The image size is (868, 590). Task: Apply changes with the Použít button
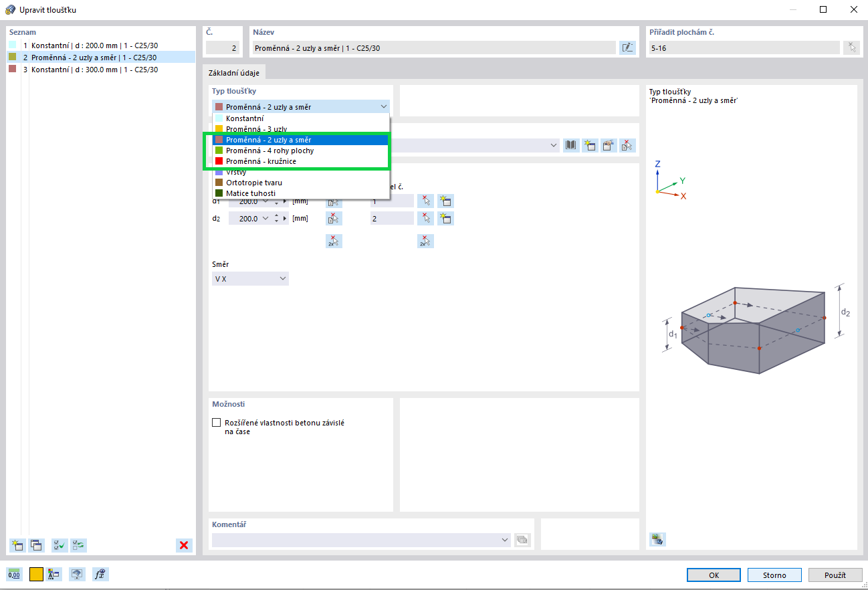click(x=835, y=575)
